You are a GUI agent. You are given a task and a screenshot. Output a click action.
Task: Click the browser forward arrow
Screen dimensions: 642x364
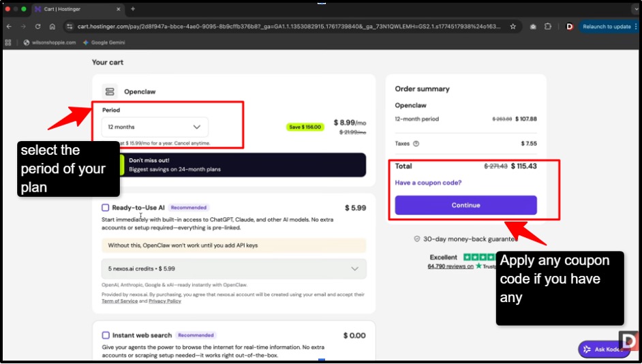tap(23, 26)
